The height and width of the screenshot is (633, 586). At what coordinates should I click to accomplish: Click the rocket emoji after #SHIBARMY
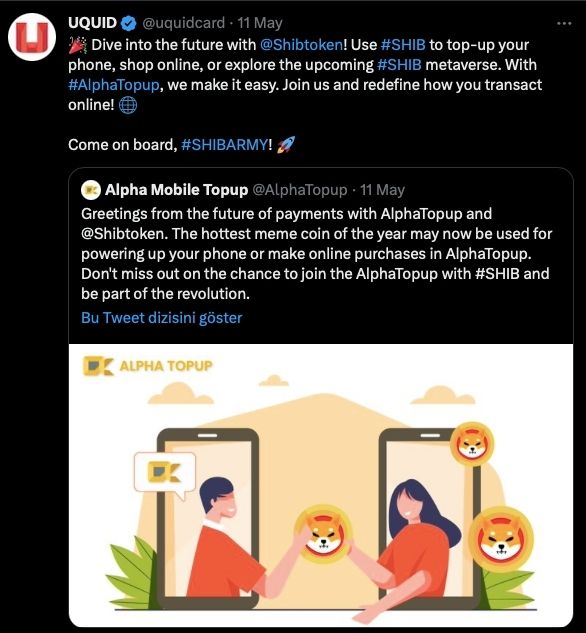[x=286, y=145]
